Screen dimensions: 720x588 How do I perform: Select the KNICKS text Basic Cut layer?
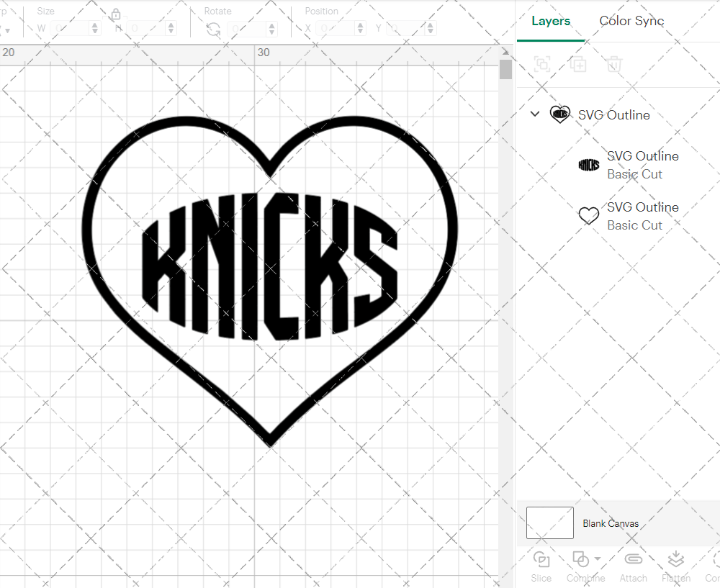tap(629, 165)
